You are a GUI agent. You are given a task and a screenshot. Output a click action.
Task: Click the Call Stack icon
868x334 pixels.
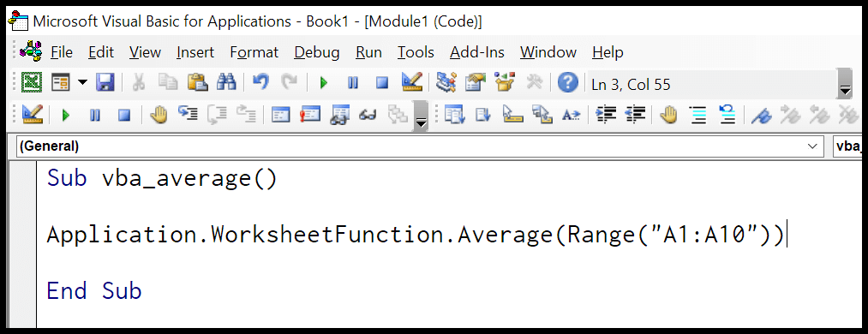398,115
